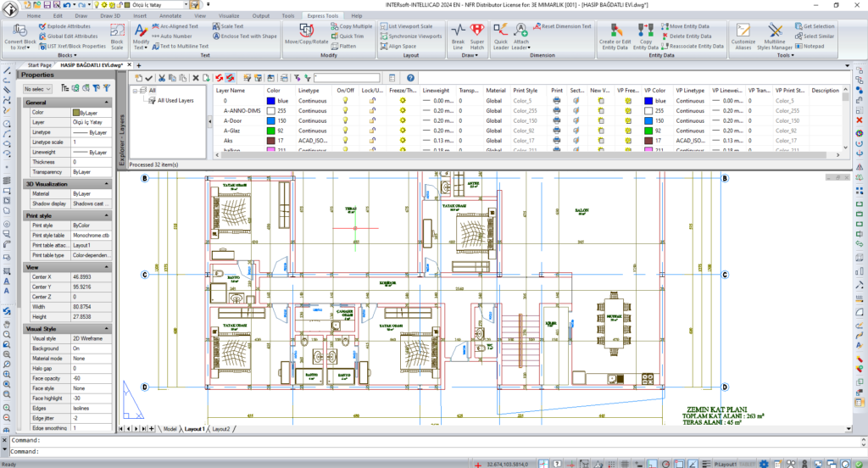Viewport: 868px width, 468px height.
Task: Open the 'No selec' selection dropdown
Action: (x=37, y=88)
